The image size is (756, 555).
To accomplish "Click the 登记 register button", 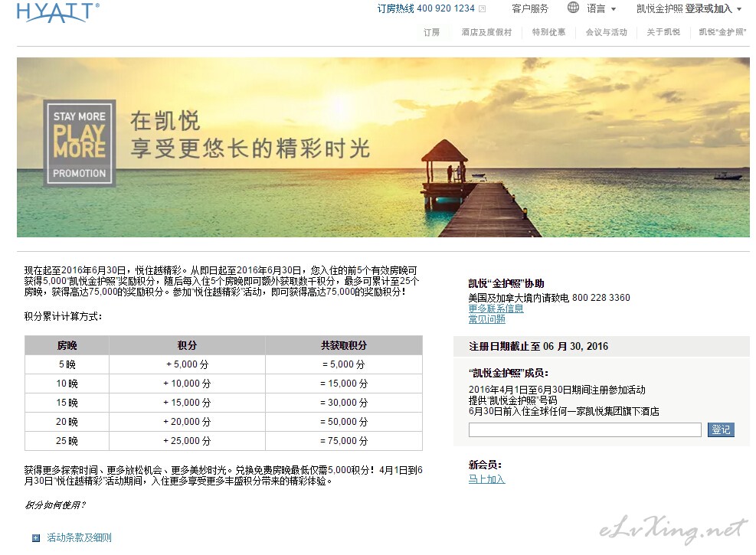I will pyautogui.click(x=721, y=429).
